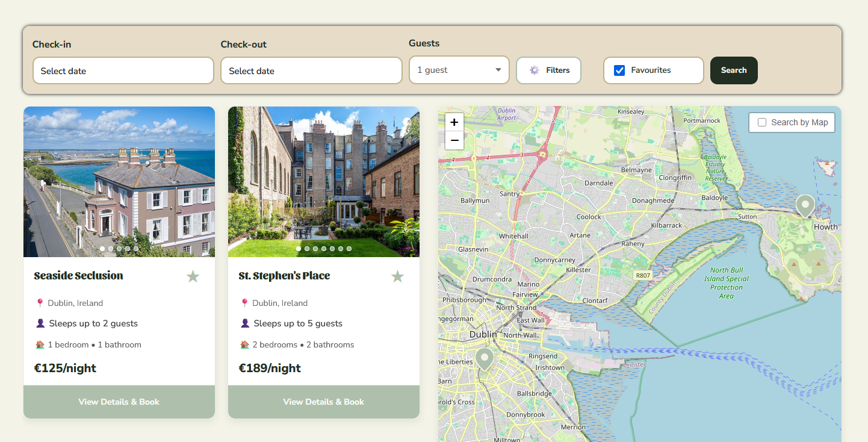Viewport: 868px width, 442px height.
Task: Click the Seaside Seclusion property photo
Action: [119, 181]
